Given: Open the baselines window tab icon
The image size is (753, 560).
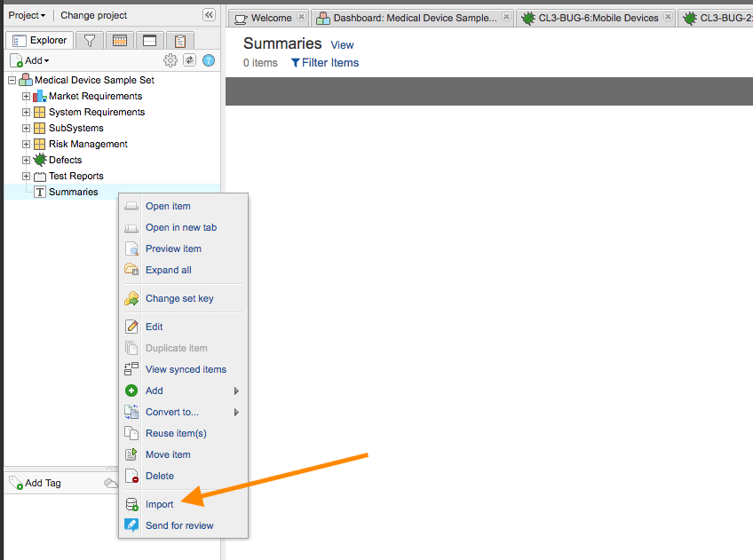Looking at the screenshot, I should point(150,41).
